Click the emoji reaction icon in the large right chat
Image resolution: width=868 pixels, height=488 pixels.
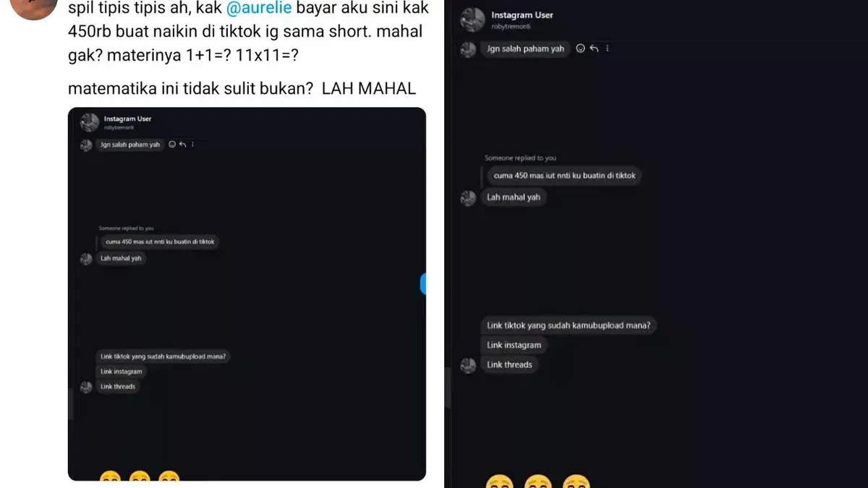tap(580, 48)
